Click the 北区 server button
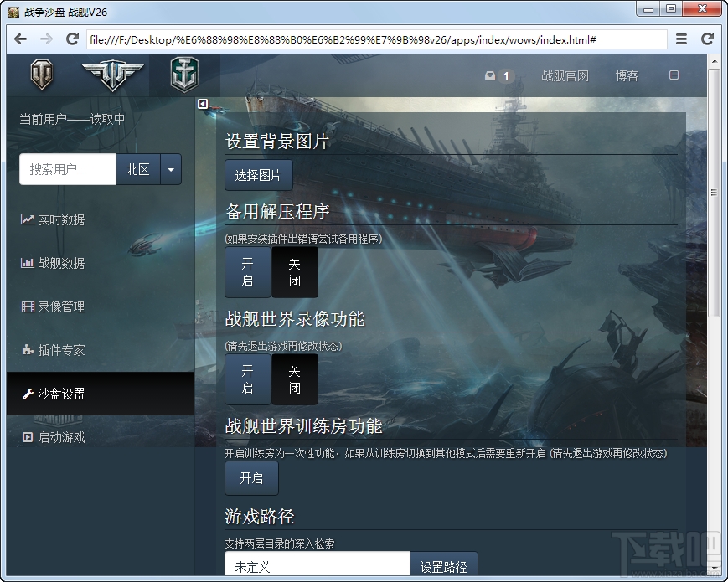 point(138,169)
